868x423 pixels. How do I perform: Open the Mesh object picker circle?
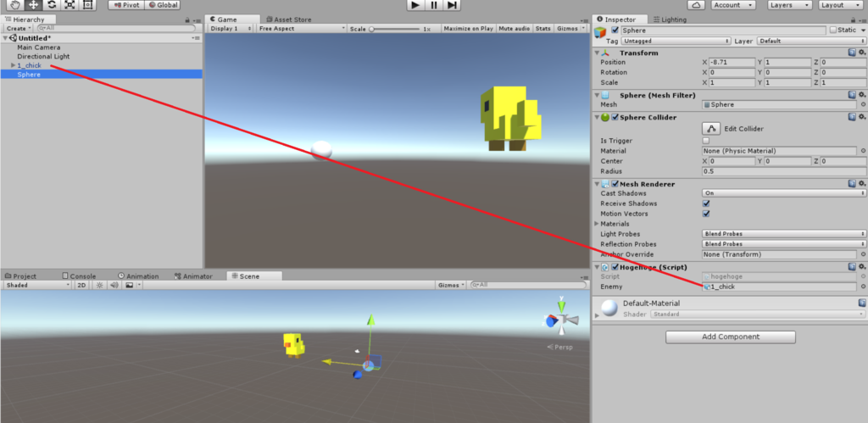pyautogui.click(x=863, y=104)
